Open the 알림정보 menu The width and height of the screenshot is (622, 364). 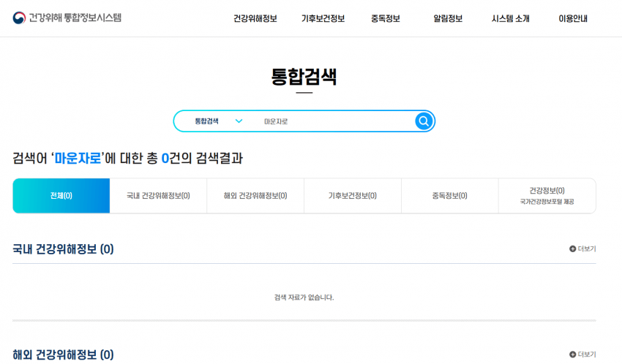click(448, 18)
